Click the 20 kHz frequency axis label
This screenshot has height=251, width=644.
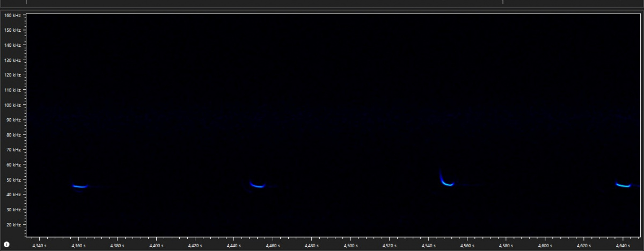pos(12,225)
